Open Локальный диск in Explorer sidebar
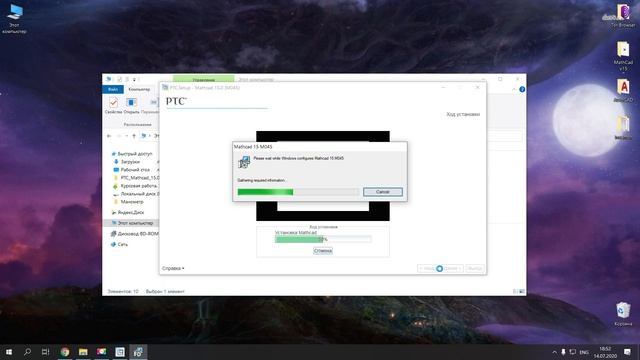The width and height of the screenshot is (640, 360). 139,194
